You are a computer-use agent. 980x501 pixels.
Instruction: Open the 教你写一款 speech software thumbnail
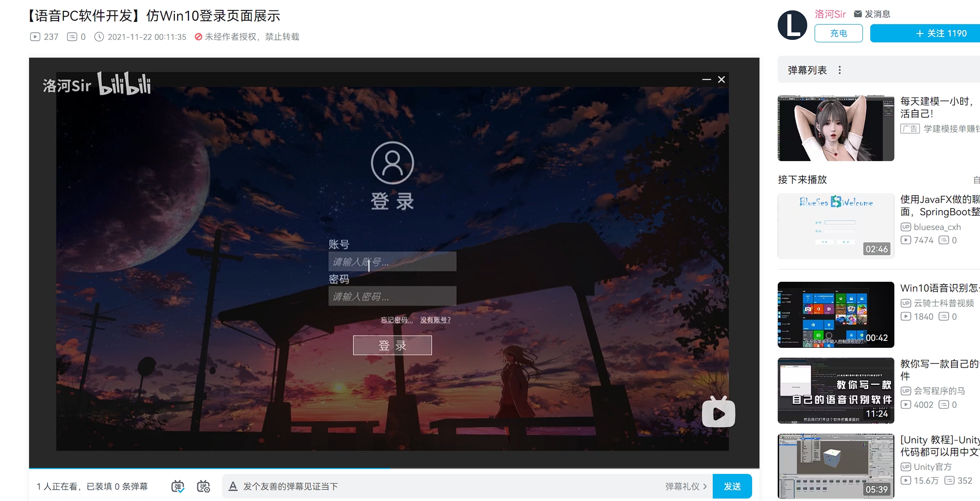pyautogui.click(x=836, y=391)
